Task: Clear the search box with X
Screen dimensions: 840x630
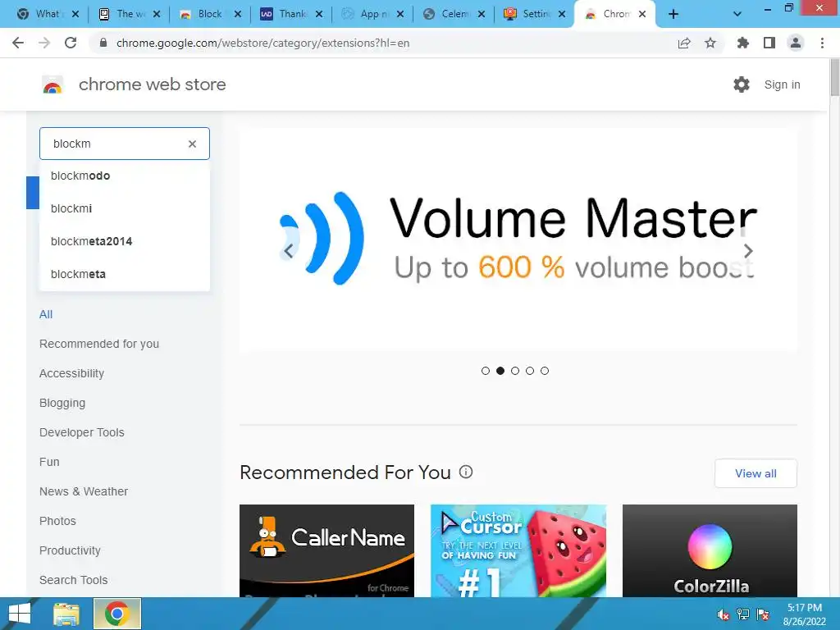Action: [x=192, y=144]
